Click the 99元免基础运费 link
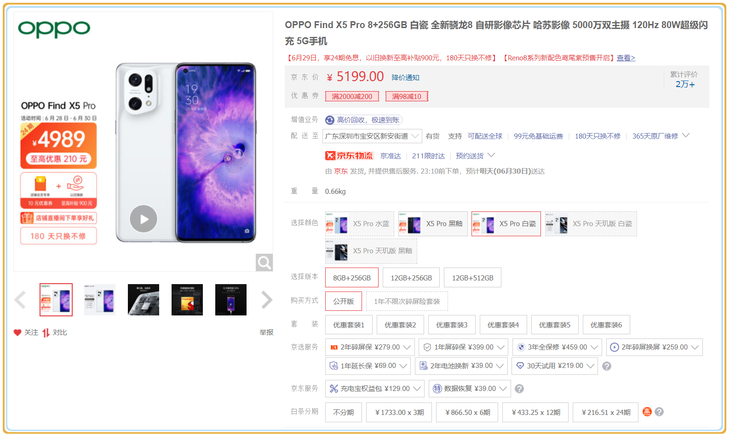 point(538,136)
